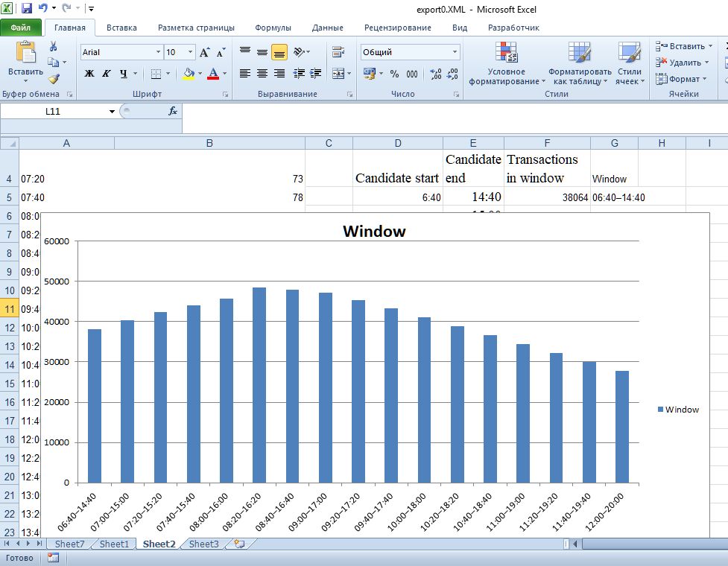This screenshot has width=728, height=566.
Task: Click Select All corner button
Action: coord(9,143)
